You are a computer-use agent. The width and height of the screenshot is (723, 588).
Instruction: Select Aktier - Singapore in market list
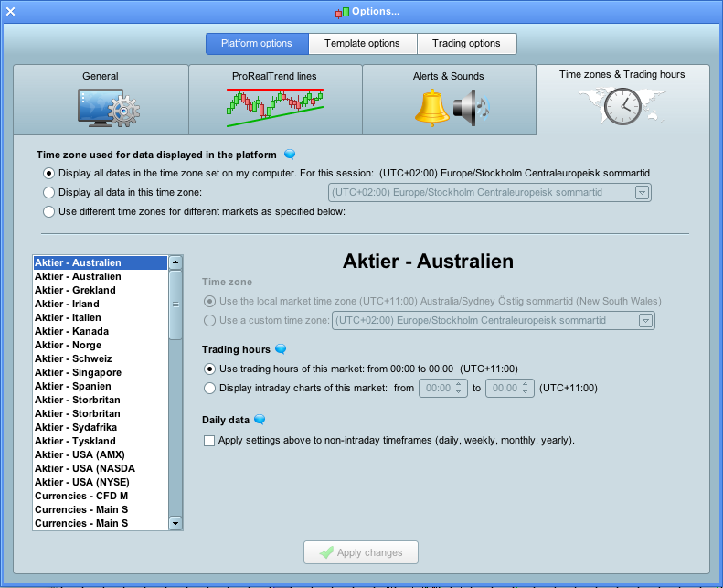101,372
